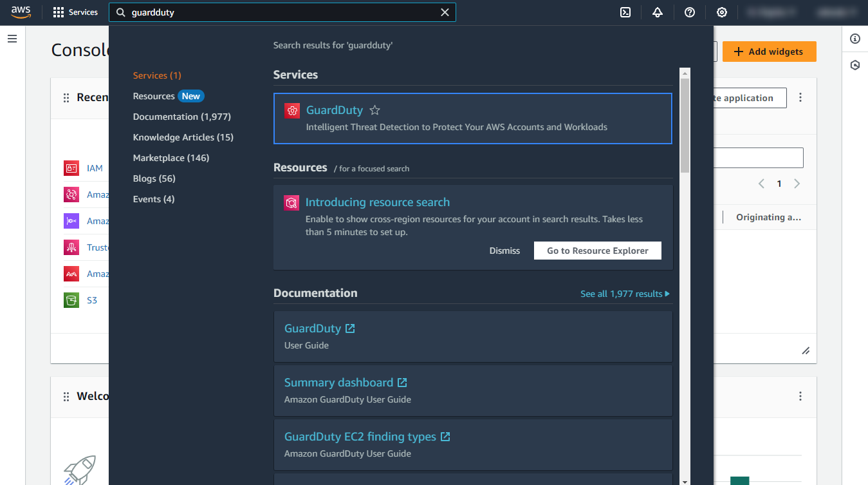Open the settings gear icon
This screenshot has height=485, width=868.
click(x=721, y=12)
